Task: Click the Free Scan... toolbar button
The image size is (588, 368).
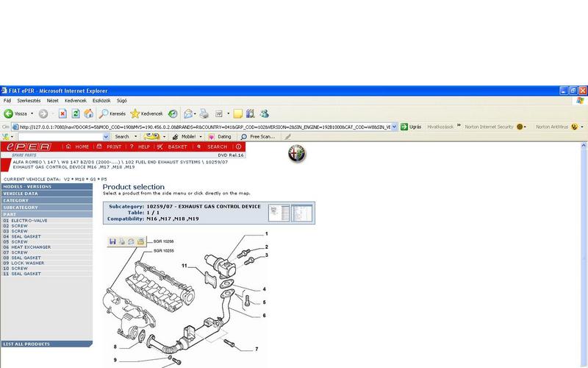Action: [258, 137]
